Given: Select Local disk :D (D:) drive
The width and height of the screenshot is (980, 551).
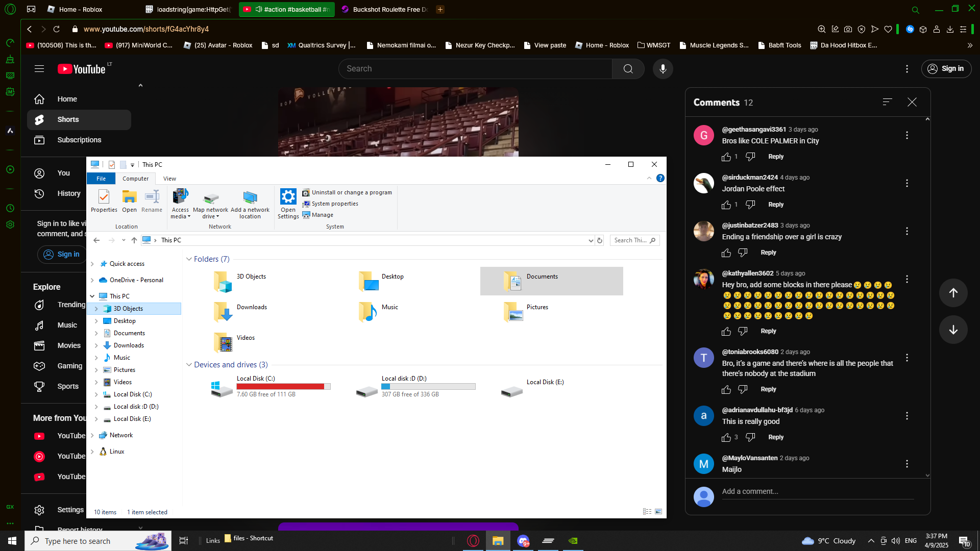Looking at the screenshot, I should point(415,386).
